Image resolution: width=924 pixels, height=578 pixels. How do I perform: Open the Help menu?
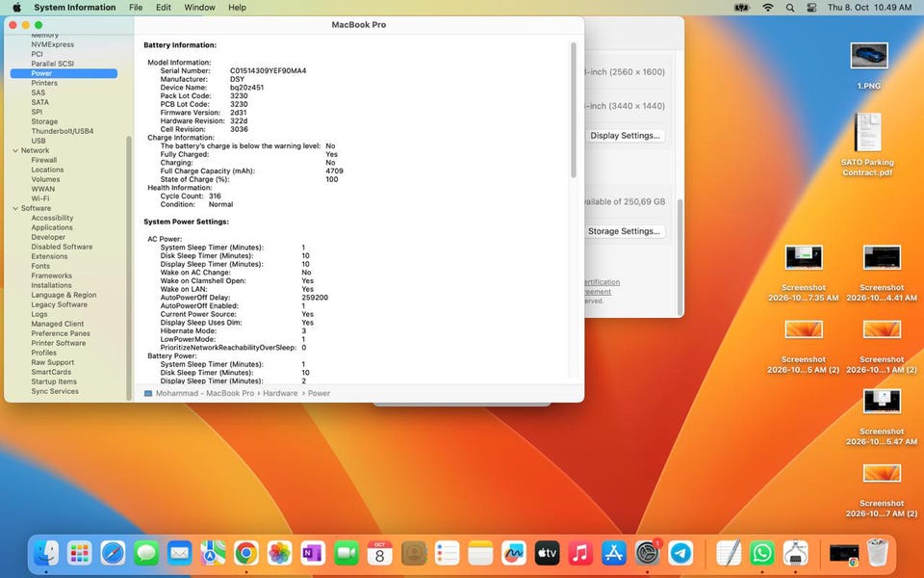pos(237,8)
